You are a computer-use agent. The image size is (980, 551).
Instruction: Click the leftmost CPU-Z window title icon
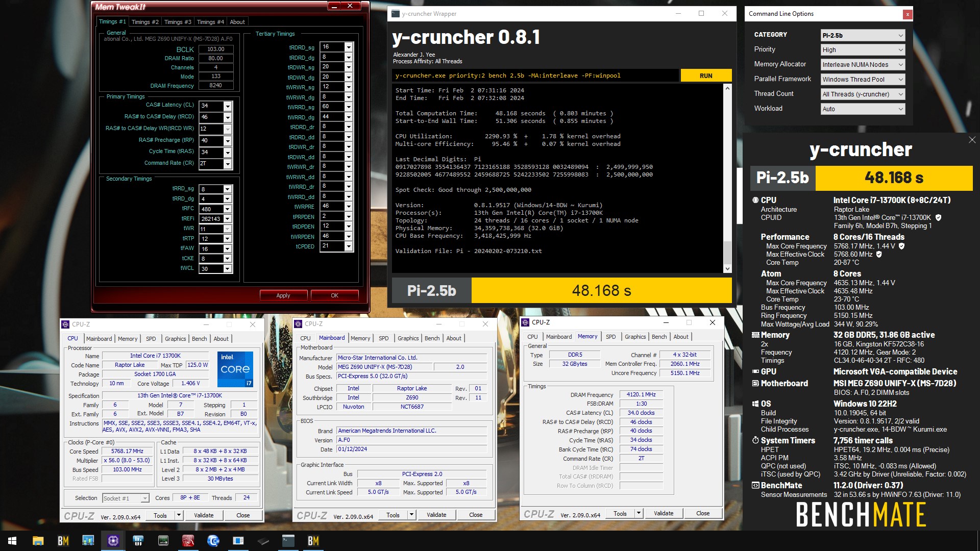(65, 324)
